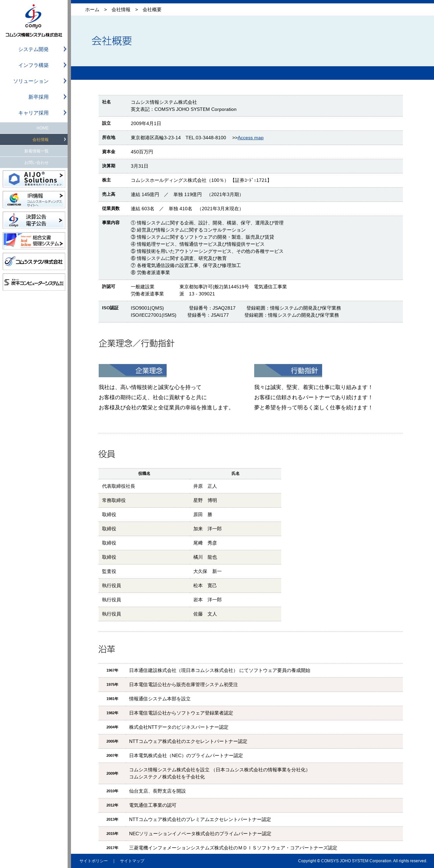This screenshot has width=434, height=868.
Task: Click the comjo company logo
Action: pos(33,21)
